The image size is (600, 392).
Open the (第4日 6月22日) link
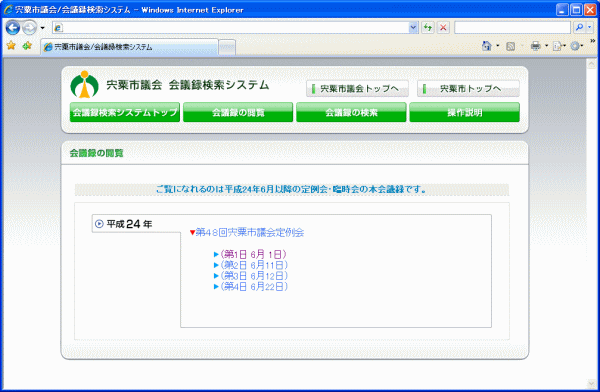click(x=254, y=286)
